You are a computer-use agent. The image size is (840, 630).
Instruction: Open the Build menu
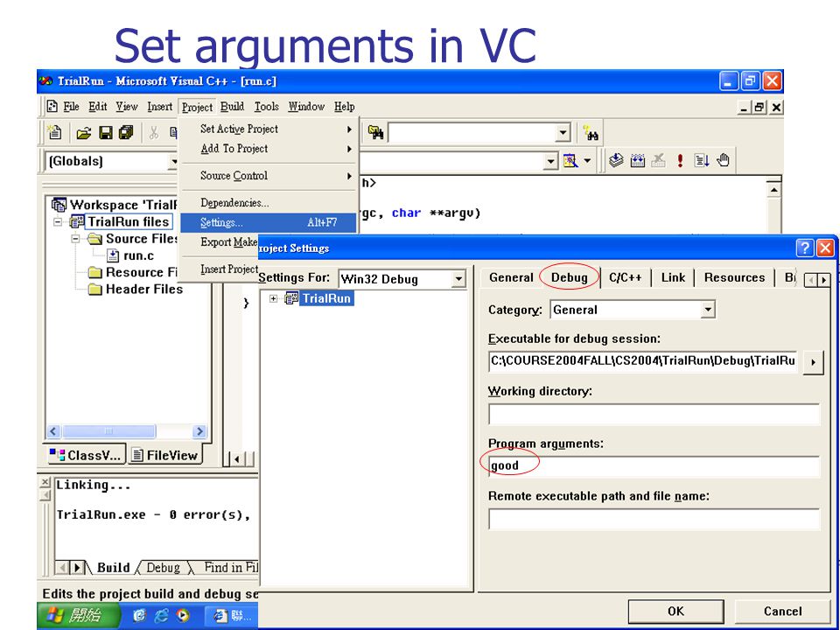[x=232, y=107]
